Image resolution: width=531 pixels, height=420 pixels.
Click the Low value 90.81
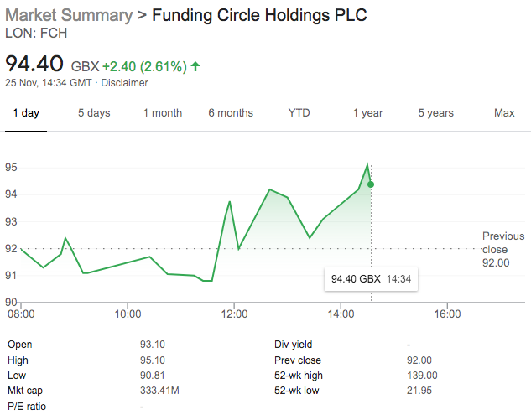click(153, 376)
